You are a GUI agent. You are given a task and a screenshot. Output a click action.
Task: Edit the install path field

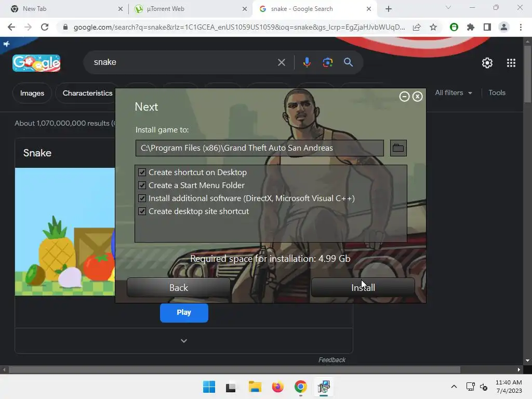(x=260, y=148)
